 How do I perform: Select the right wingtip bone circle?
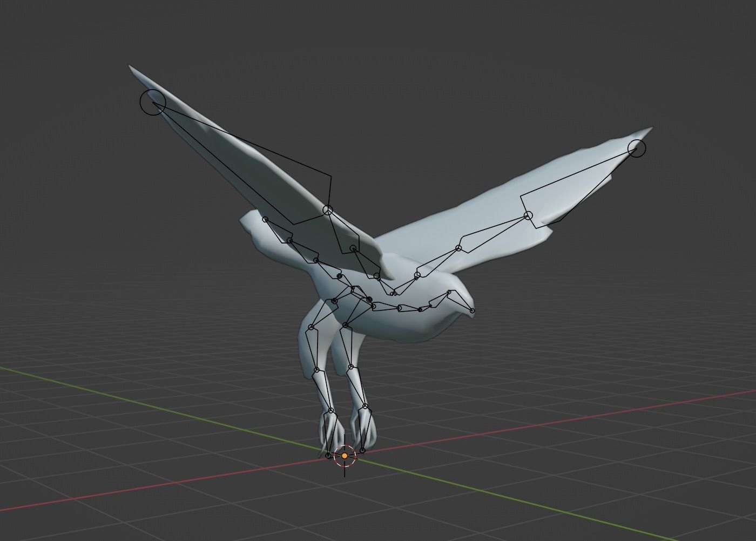pyautogui.click(x=637, y=148)
